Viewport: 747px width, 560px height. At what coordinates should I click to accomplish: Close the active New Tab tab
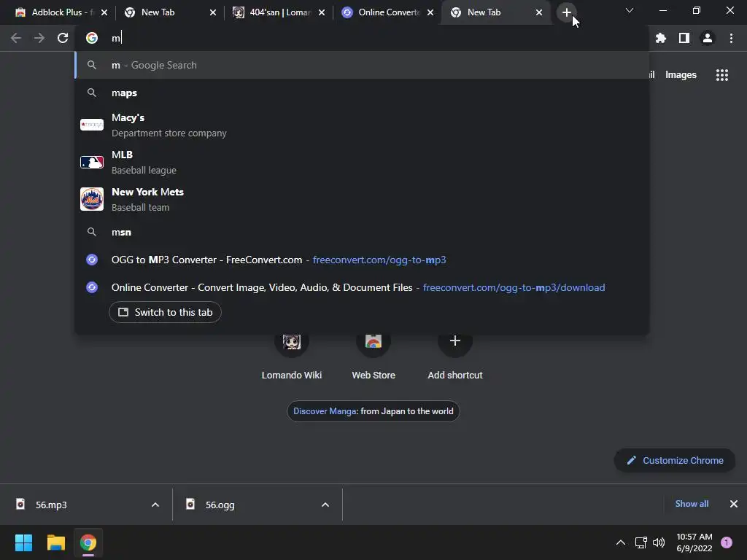(539, 12)
